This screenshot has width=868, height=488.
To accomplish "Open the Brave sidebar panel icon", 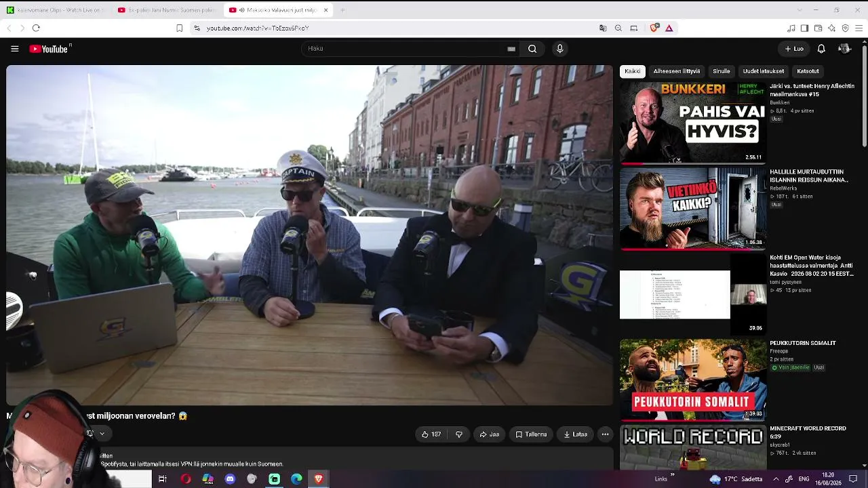I will click(x=804, y=28).
